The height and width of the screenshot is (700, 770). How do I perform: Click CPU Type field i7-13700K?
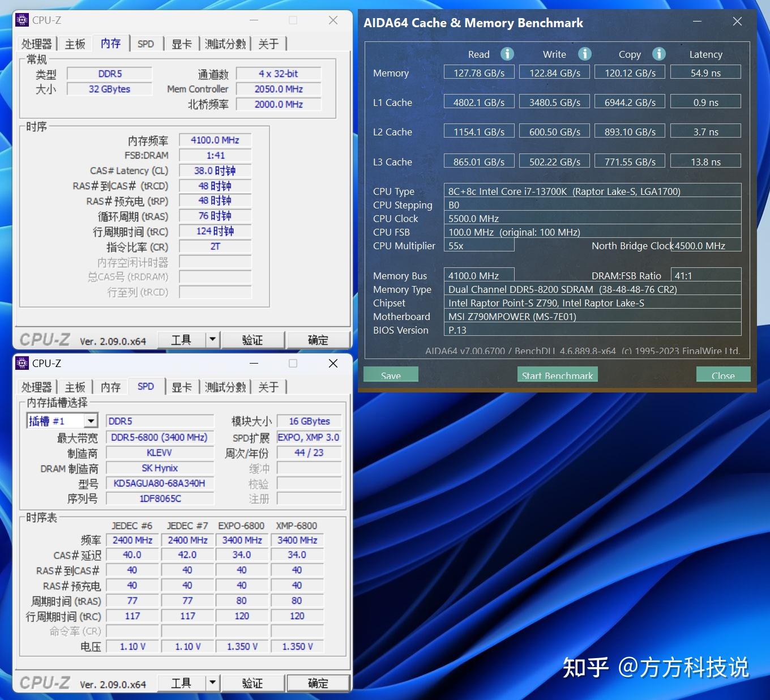[x=592, y=191]
